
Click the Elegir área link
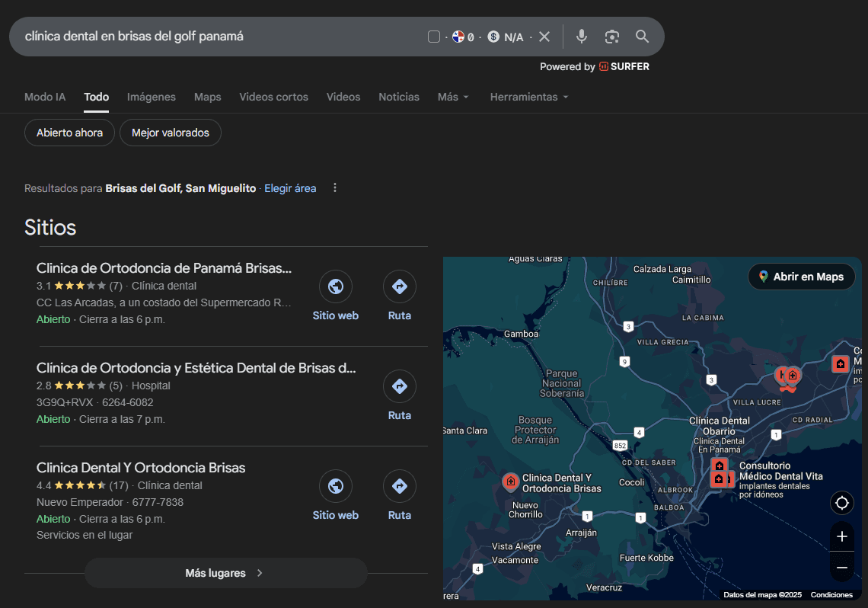(x=290, y=188)
